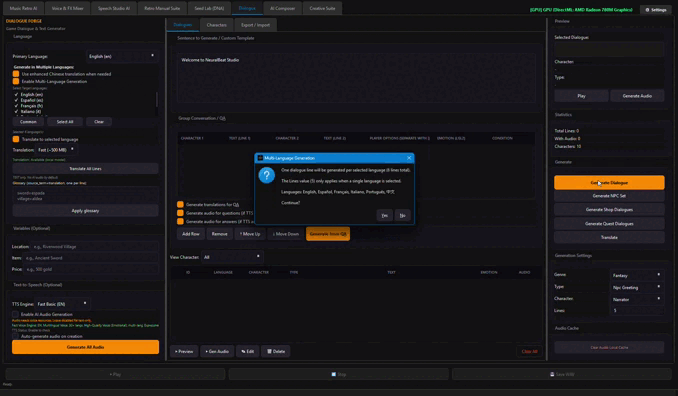
Task: Click the Move Up arrow button
Action: tap(250, 234)
